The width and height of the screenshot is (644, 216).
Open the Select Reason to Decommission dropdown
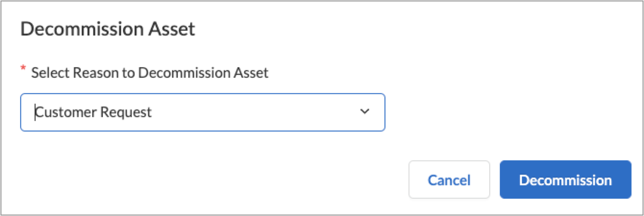click(x=202, y=112)
